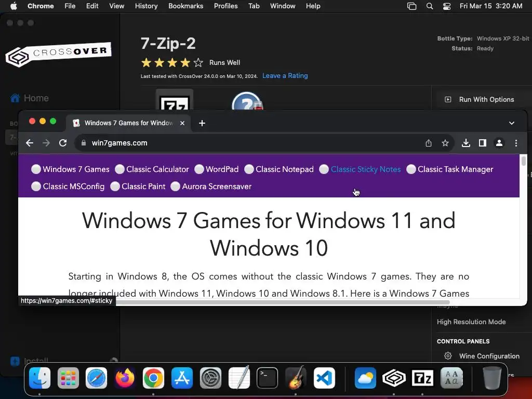Open the Chrome three-dot menu
The height and width of the screenshot is (399, 532).
[x=516, y=143]
